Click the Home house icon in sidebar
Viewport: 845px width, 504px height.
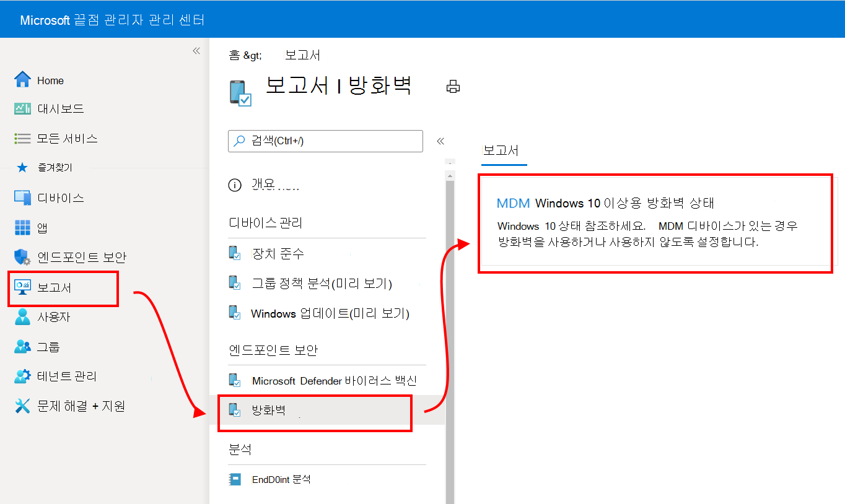coord(22,80)
